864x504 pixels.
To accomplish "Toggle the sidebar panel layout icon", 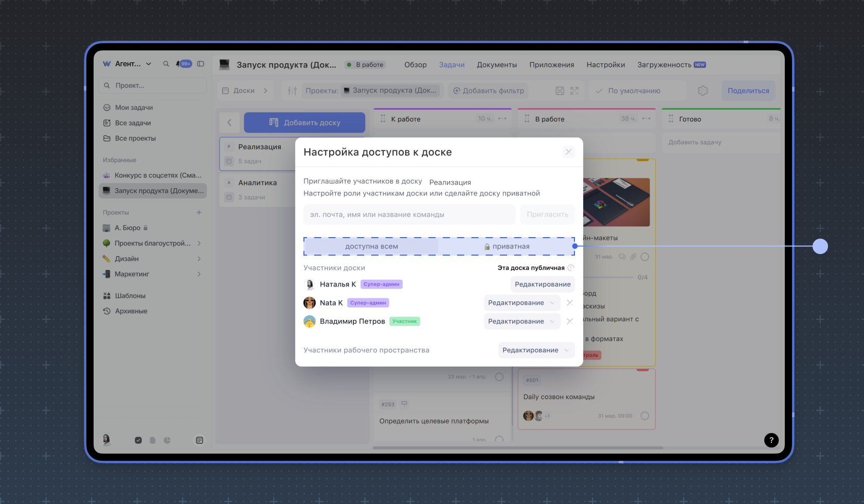I will click(201, 64).
